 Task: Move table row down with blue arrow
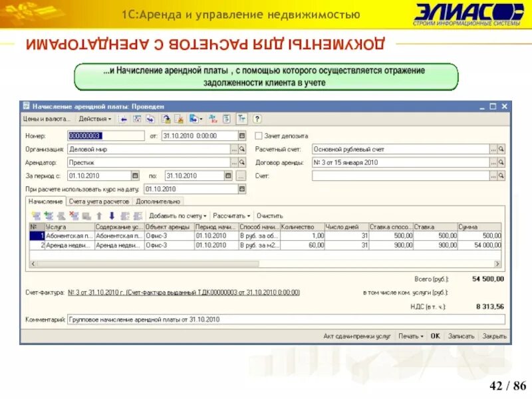pos(112,215)
